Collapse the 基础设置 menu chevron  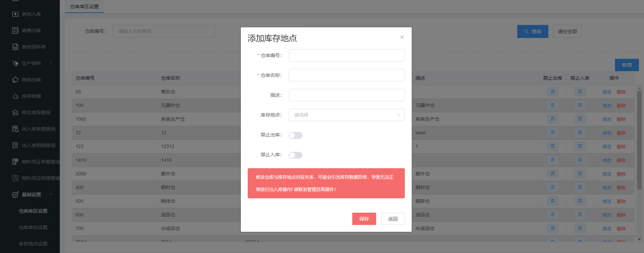(x=51, y=194)
